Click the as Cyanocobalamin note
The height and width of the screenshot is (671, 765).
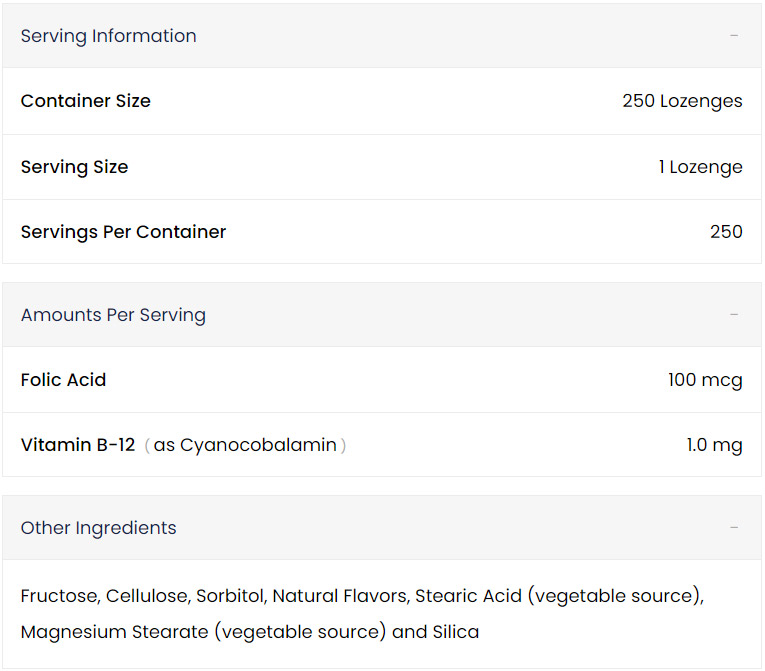pyautogui.click(x=245, y=445)
